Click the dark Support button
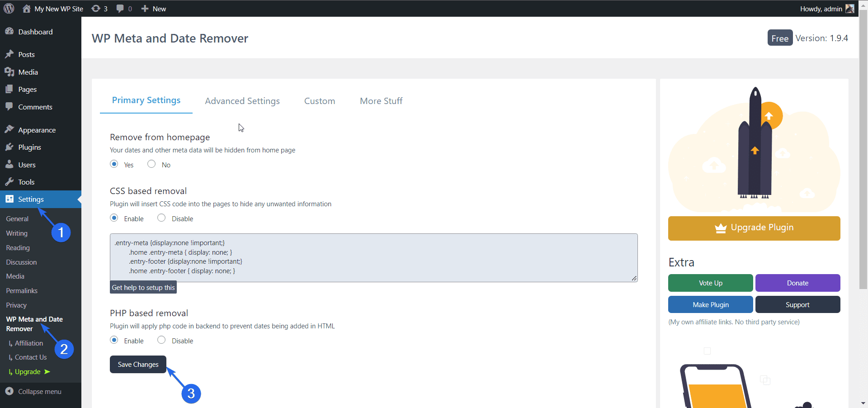Image resolution: width=868 pixels, height=408 pixels. tap(797, 305)
